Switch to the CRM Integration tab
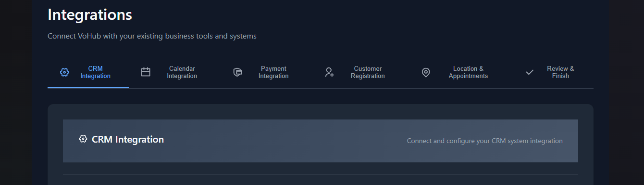The height and width of the screenshot is (185, 644). coord(88,72)
